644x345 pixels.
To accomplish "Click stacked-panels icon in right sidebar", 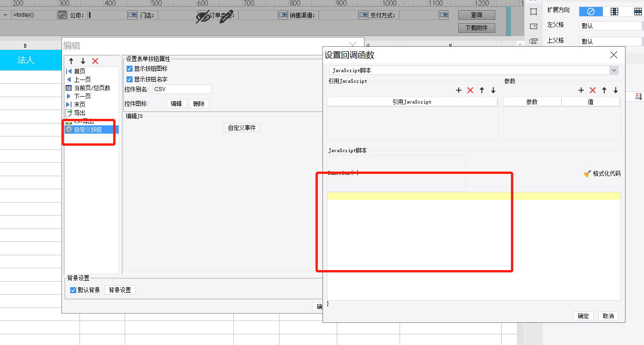I will pos(534,41).
